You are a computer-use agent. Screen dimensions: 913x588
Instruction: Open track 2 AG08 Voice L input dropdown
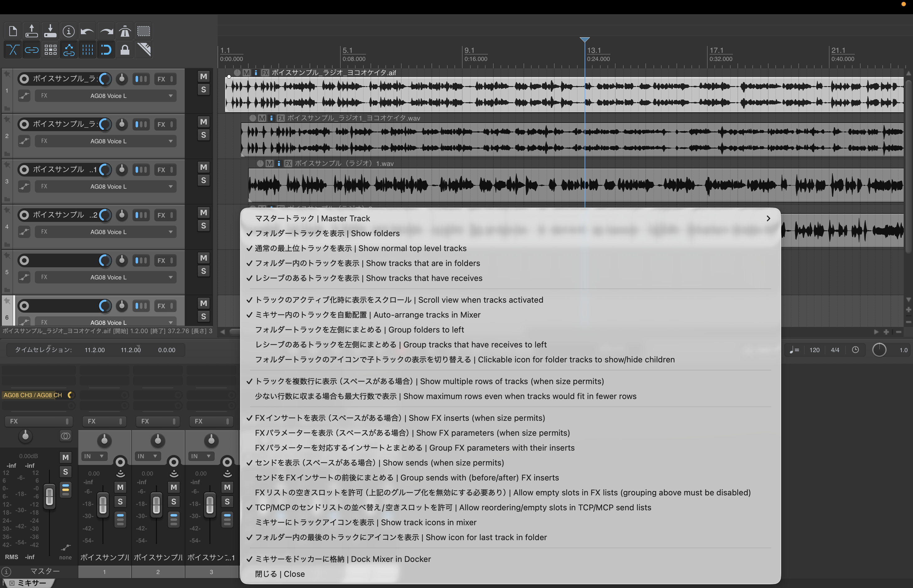click(106, 141)
